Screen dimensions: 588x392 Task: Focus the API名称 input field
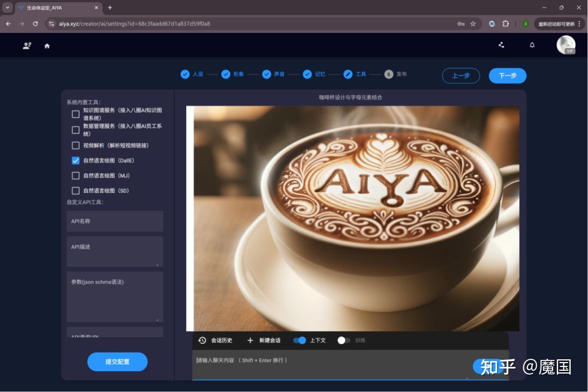point(115,221)
